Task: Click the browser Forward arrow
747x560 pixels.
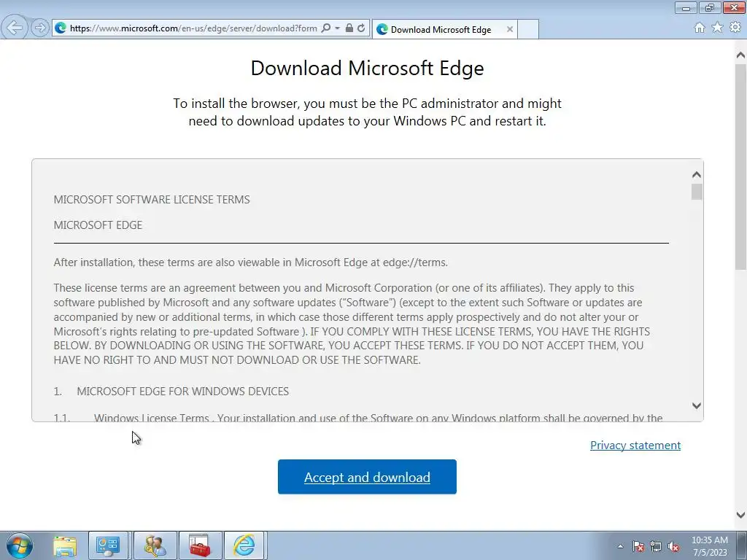Action: [x=40, y=28]
